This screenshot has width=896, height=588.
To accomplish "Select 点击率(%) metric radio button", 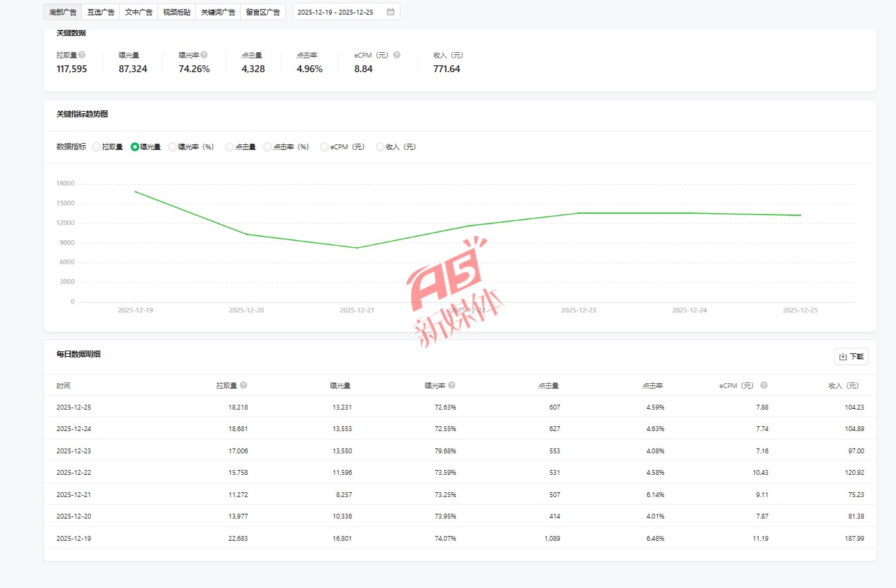I will coord(268,147).
